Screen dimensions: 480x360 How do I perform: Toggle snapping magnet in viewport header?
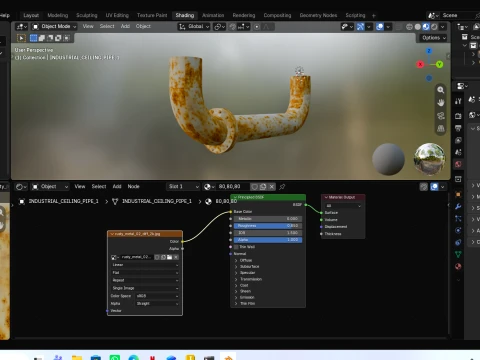(233, 27)
